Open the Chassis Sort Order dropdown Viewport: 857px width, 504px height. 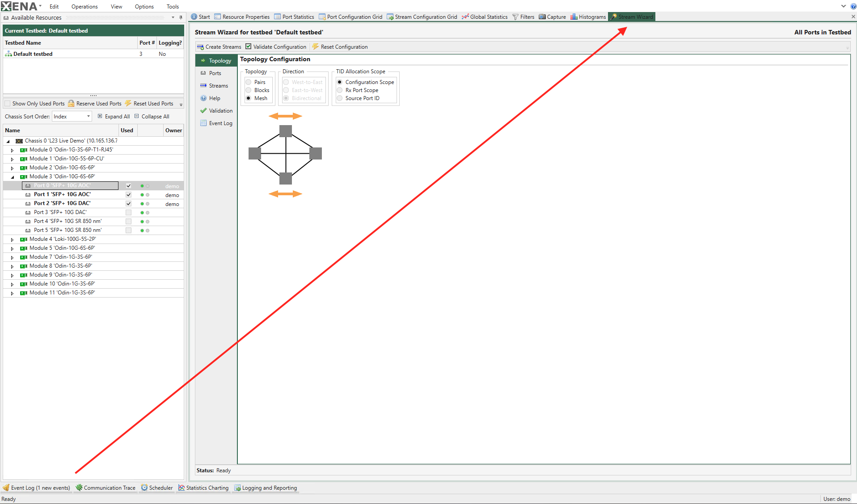[88, 117]
